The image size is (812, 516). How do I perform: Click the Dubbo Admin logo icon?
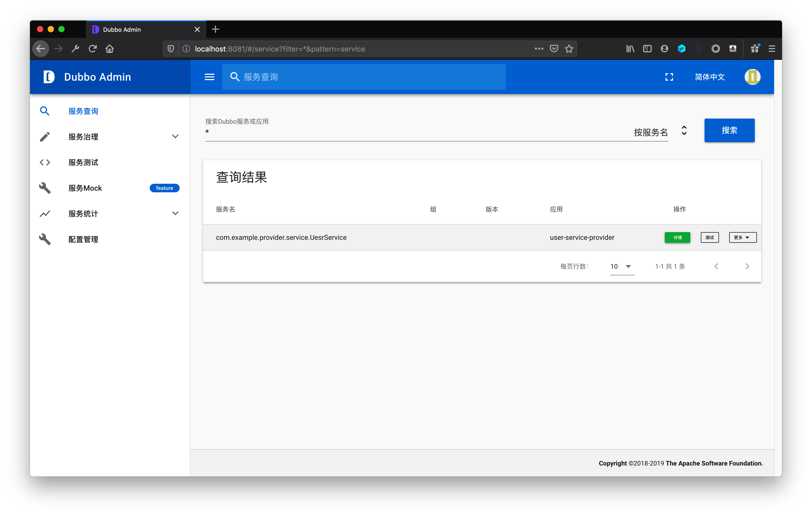pos(49,77)
